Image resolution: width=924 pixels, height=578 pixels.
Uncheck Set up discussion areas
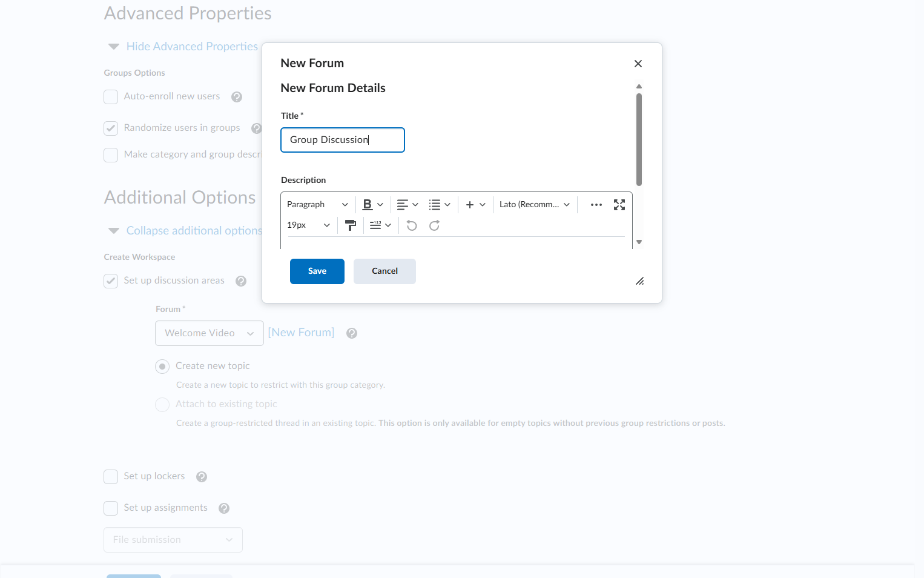click(111, 281)
